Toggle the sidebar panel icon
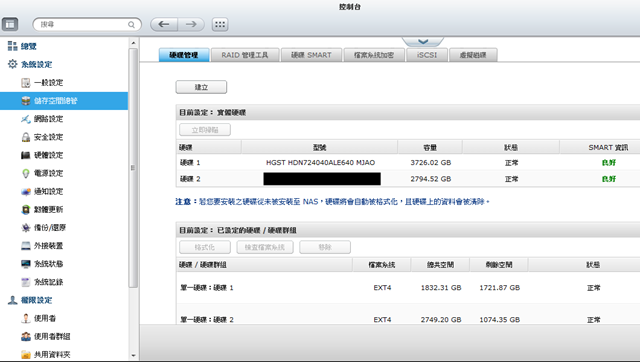Image resolution: width=640 pixels, height=362 pixels. point(10,24)
